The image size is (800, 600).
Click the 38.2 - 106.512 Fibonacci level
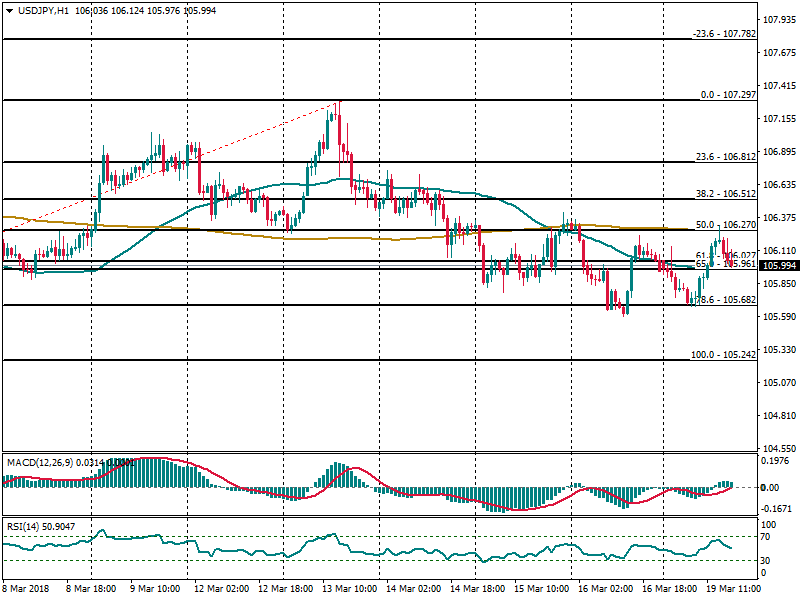[x=724, y=195]
